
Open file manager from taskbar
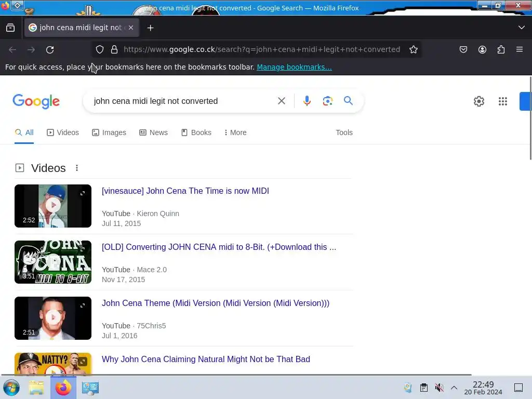tap(36, 388)
